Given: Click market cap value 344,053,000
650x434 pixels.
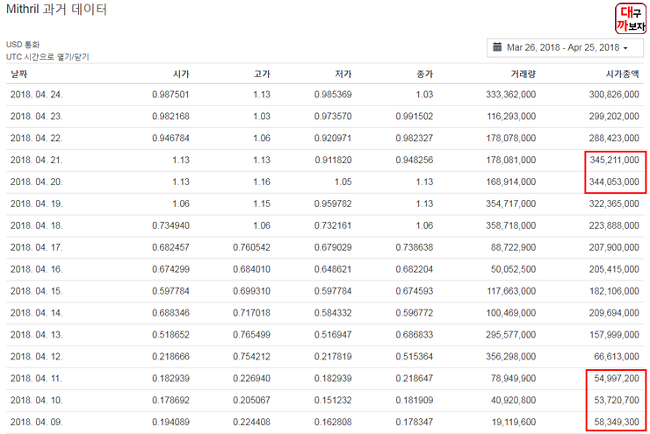Looking at the screenshot, I should click(614, 182).
